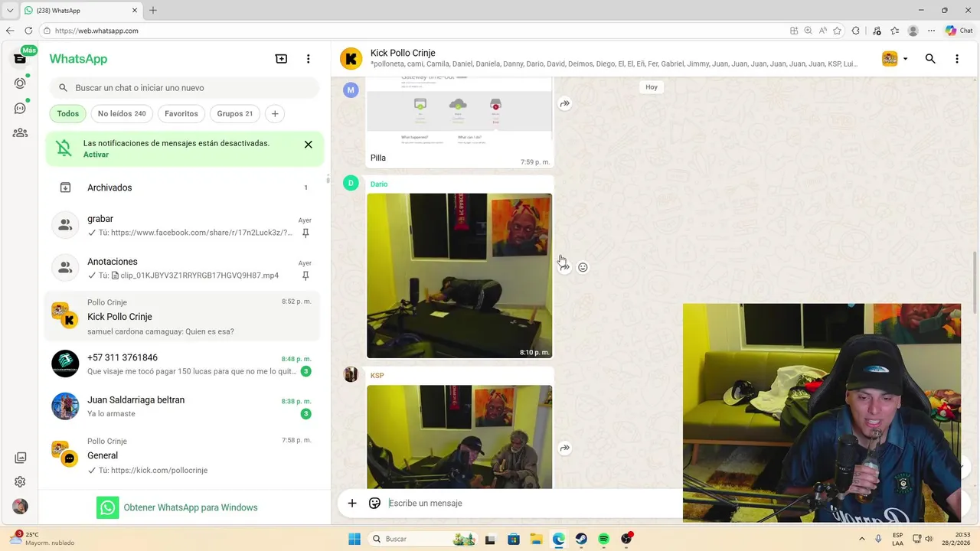This screenshot has width=980, height=551.
Task: Open WhatsApp settings gear icon
Action: (21, 482)
